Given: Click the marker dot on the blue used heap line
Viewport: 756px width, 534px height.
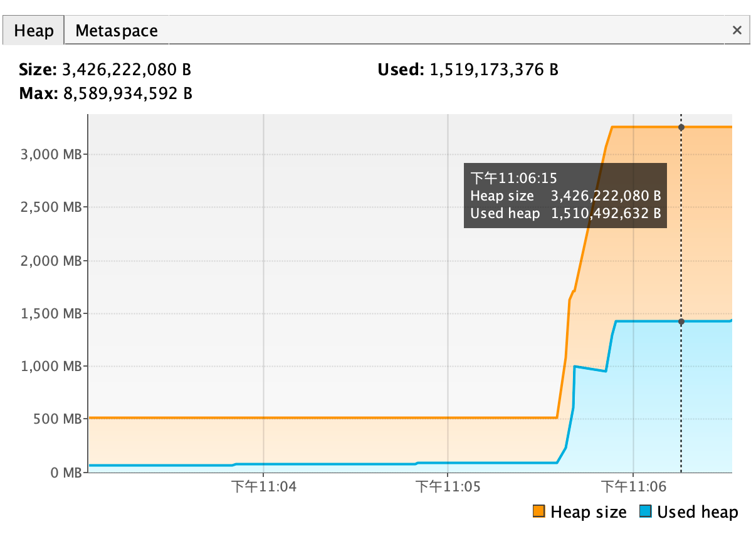Looking at the screenshot, I should (681, 322).
